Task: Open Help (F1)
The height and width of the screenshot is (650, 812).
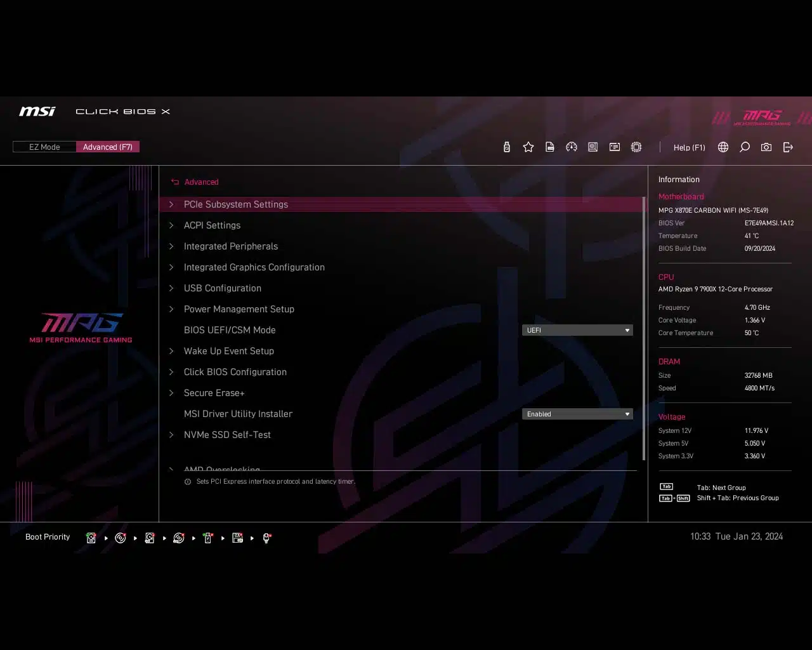Action: pos(690,147)
